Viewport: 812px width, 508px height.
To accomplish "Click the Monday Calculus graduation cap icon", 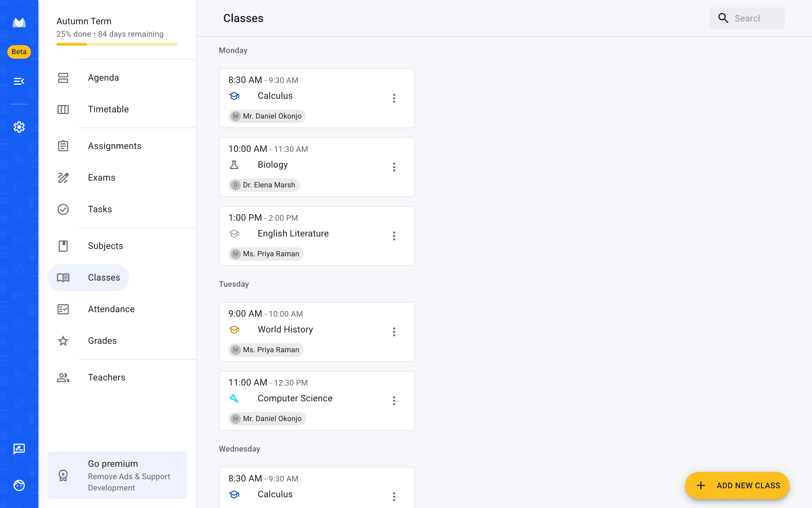I will (234, 96).
